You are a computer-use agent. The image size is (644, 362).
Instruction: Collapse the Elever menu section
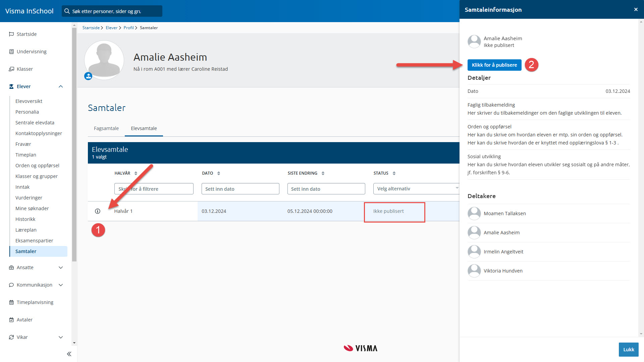pos(61,86)
